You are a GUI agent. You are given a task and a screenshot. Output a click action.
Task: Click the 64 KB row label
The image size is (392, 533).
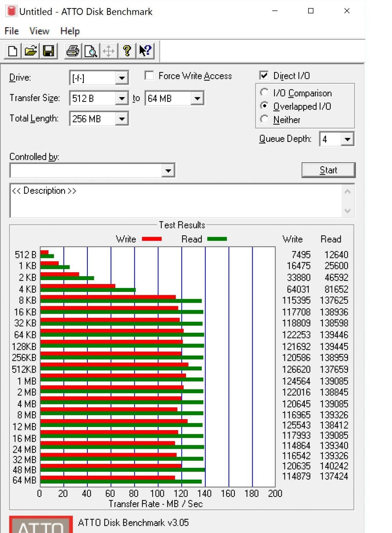coord(25,335)
